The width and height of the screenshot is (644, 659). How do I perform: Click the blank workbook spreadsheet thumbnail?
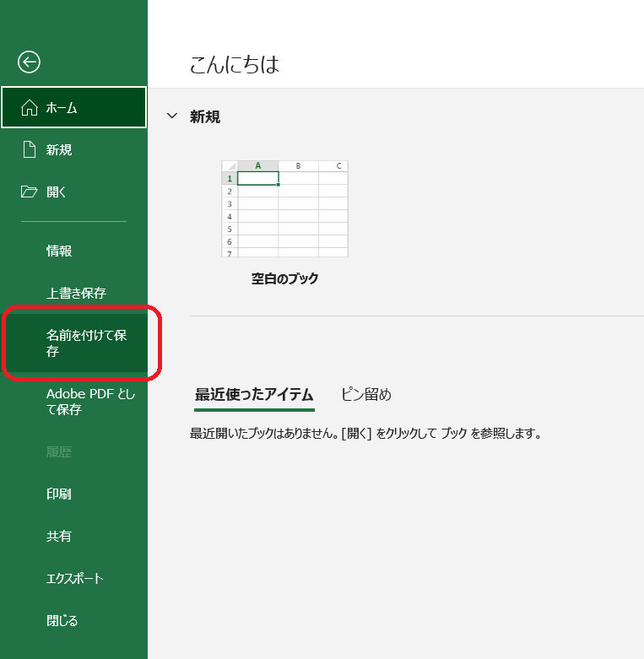284,208
